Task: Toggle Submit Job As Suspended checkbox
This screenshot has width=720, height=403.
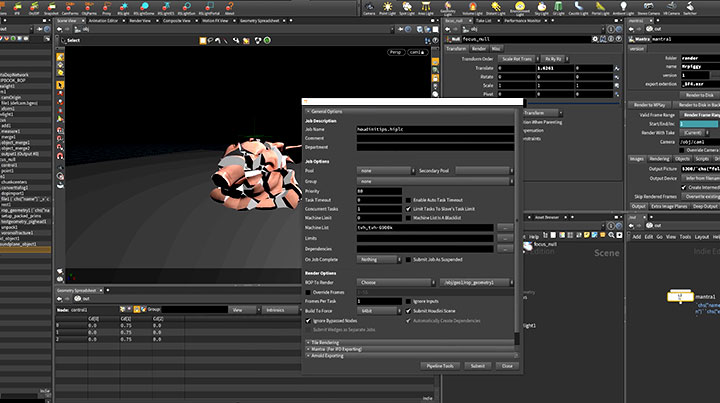Action: point(410,258)
